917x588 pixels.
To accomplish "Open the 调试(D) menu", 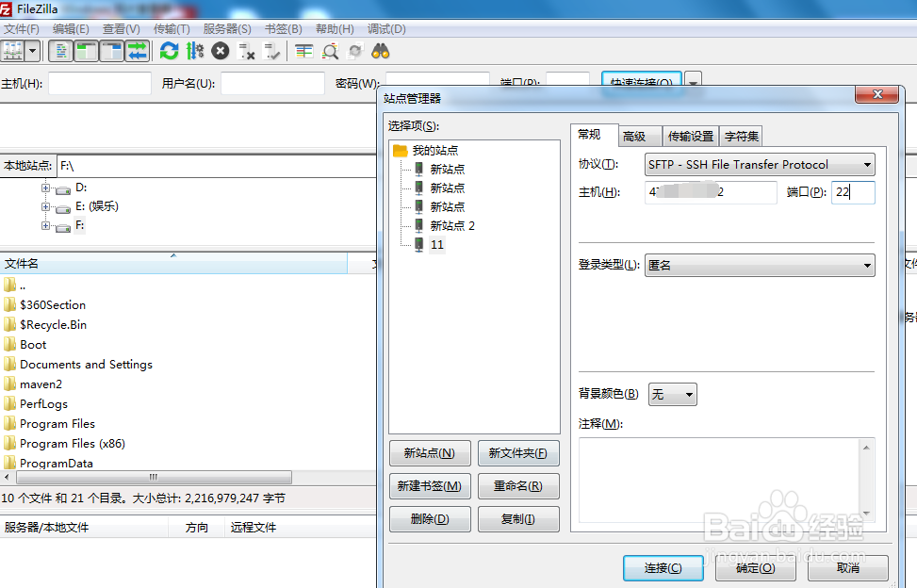I will [386, 29].
